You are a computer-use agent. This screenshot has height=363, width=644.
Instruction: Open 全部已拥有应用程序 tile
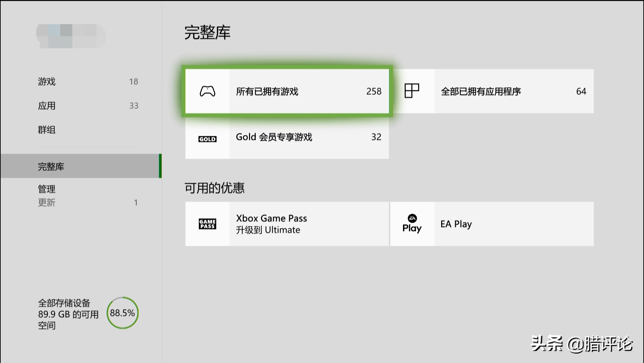[x=492, y=91]
